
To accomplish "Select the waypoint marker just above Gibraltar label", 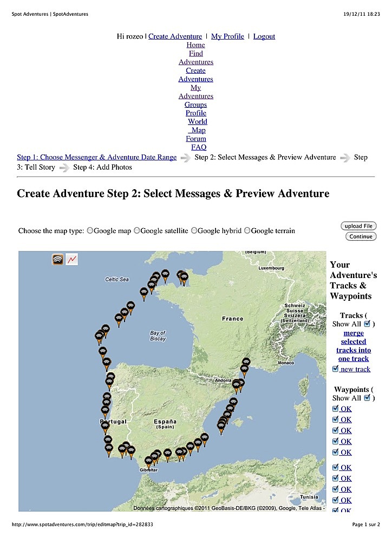I will [149, 461].
